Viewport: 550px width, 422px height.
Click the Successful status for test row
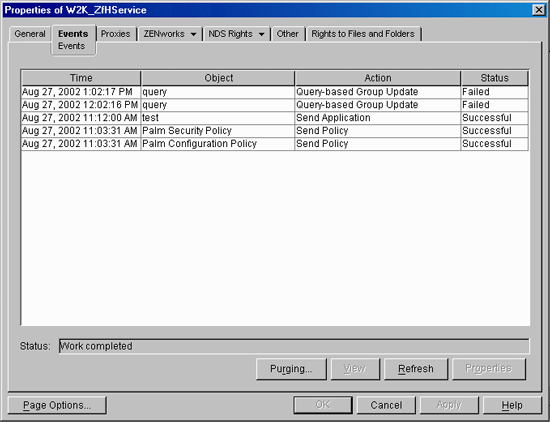495,118
